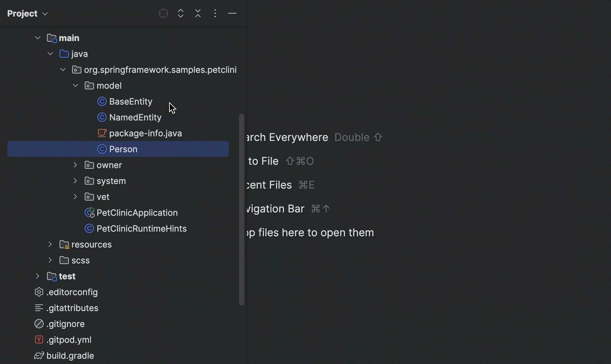This screenshot has width=611, height=364.
Task: Click the YAML icon beside .gitpod.yml
Action: tap(38, 340)
